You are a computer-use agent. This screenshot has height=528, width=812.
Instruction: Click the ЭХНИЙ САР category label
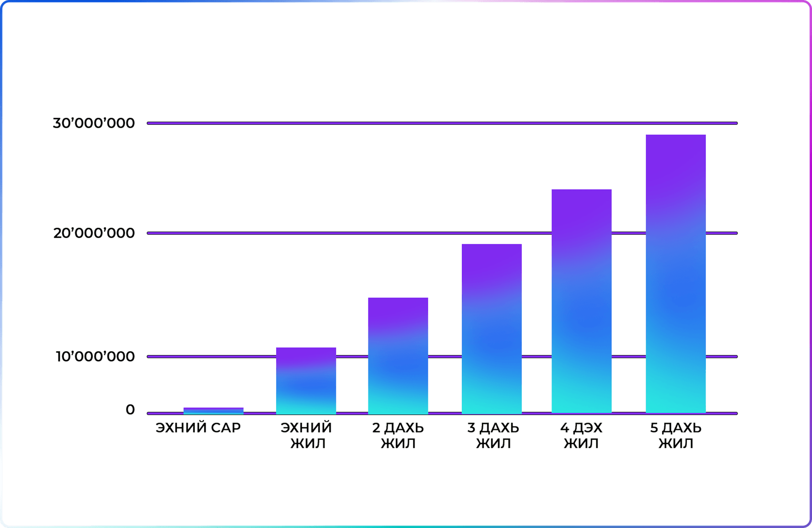click(x=198, y=428)
